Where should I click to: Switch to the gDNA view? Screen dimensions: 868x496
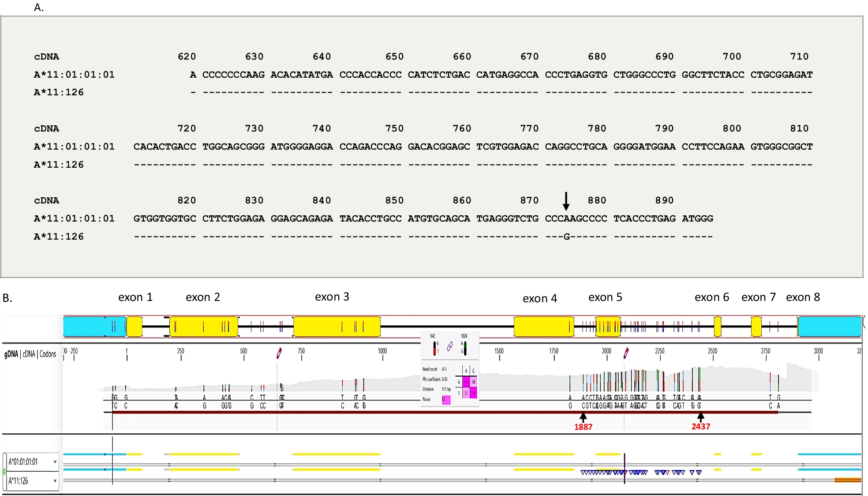pos(11,354)
